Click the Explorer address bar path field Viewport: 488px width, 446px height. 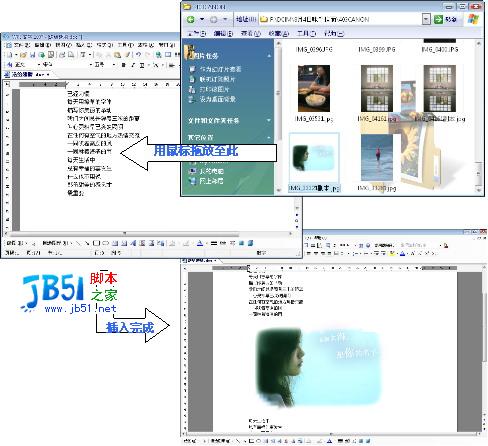340,19
